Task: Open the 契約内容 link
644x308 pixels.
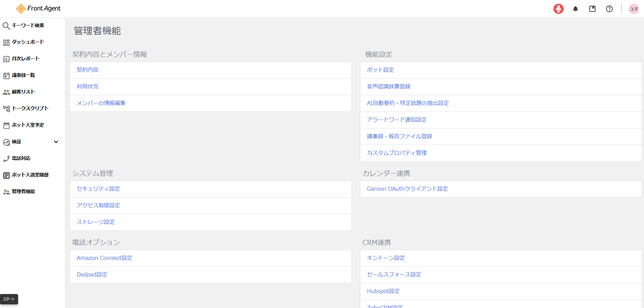Action: [x=88, y=70]
